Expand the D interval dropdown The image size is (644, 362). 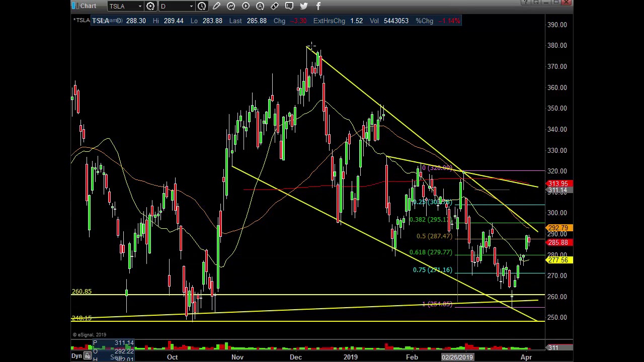pos(191,6)
